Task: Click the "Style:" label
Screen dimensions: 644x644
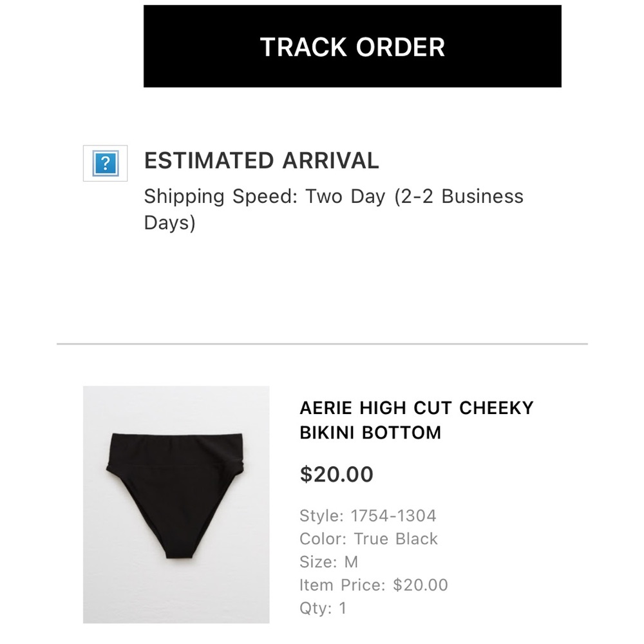Action: (321, 515)
